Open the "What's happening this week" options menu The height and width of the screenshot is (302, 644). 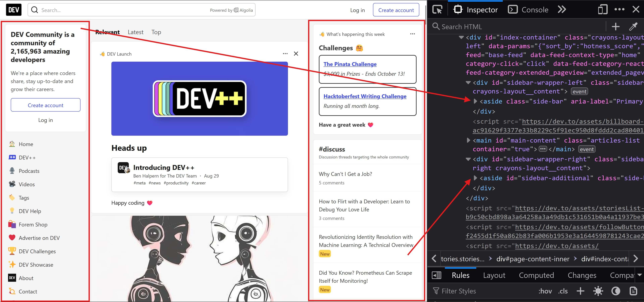pyautogui.click(x=413, y=34)
